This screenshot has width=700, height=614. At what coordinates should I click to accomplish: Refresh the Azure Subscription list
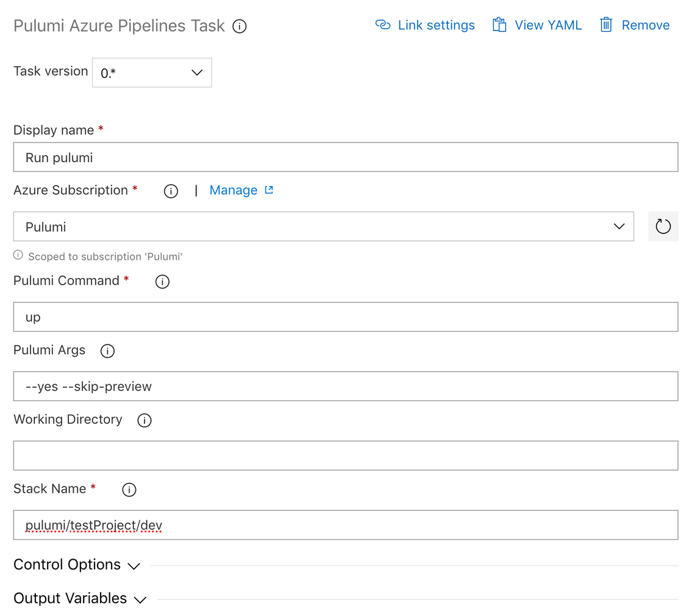pos(663,227)
